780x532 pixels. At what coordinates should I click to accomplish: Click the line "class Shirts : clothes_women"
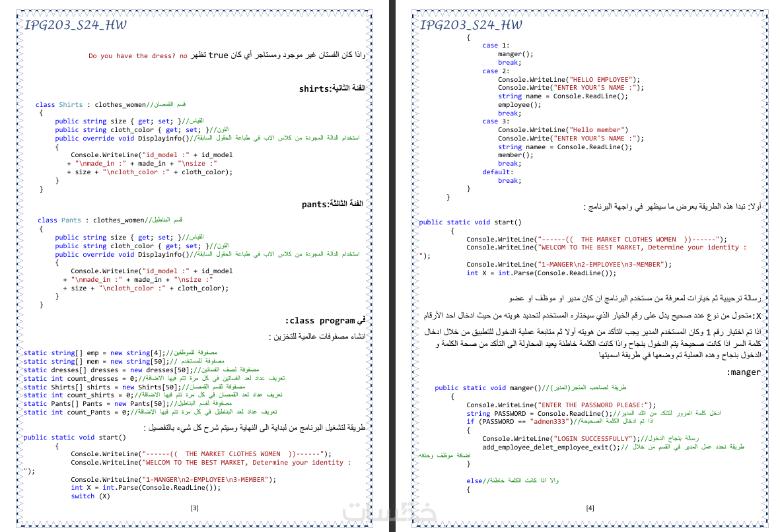coord(90,104)
